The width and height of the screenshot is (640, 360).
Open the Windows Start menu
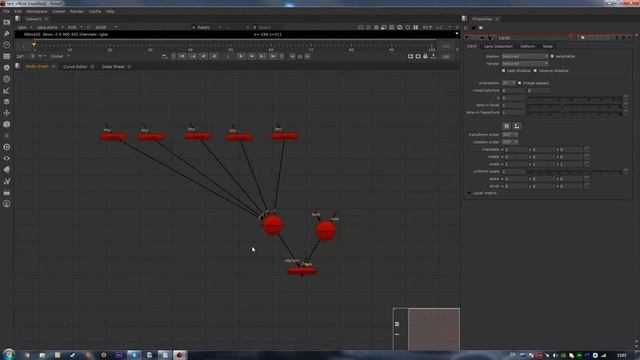click(x=8, y=354)
